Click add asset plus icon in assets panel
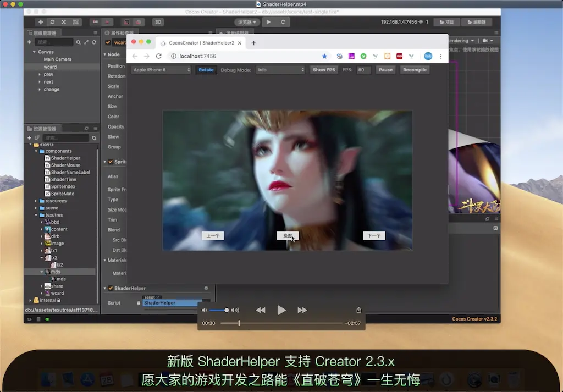Screen dimensions: 563x392 point(30,138)
